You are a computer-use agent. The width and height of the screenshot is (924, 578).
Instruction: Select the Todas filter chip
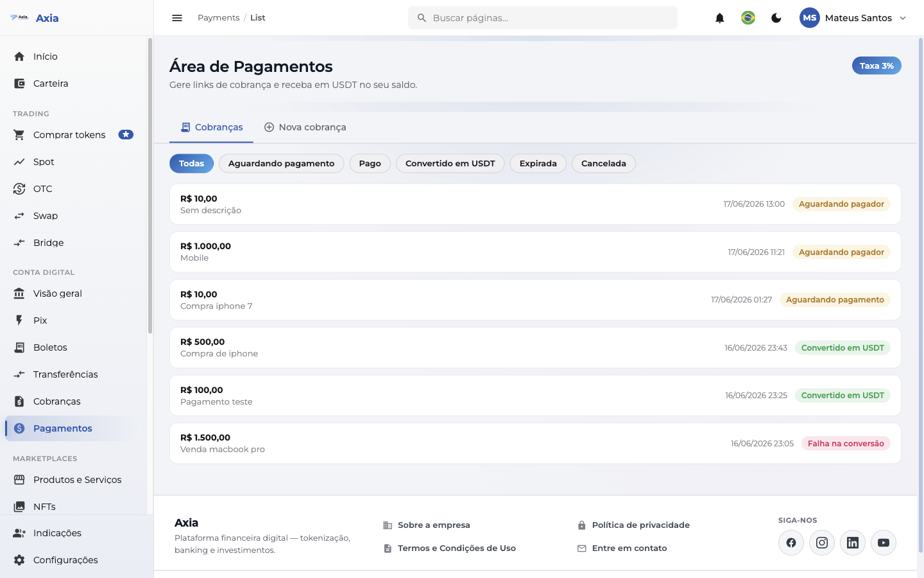pos(191,164)
